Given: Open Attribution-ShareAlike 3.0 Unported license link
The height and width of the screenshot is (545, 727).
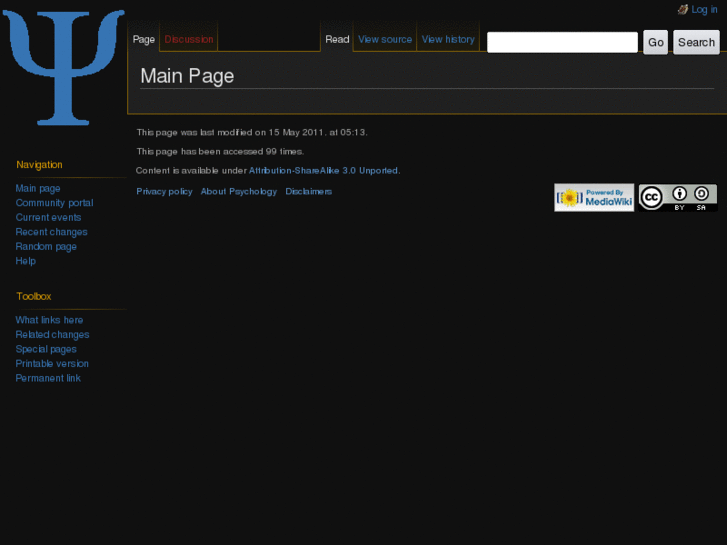Looking at the screenshot, I should (x=323, y=171).
